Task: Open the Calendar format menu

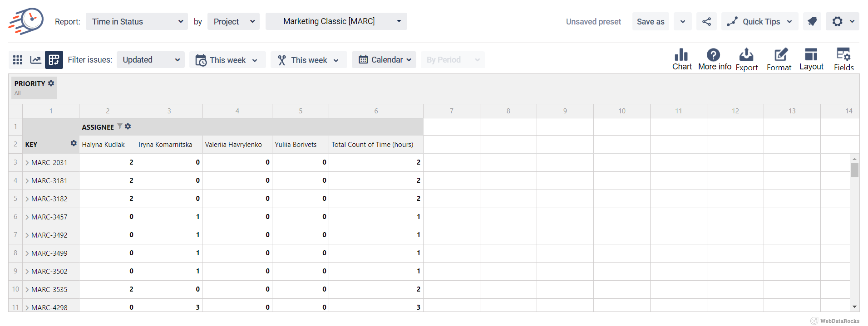Action: pyautogui.click(x=384, y=60)
